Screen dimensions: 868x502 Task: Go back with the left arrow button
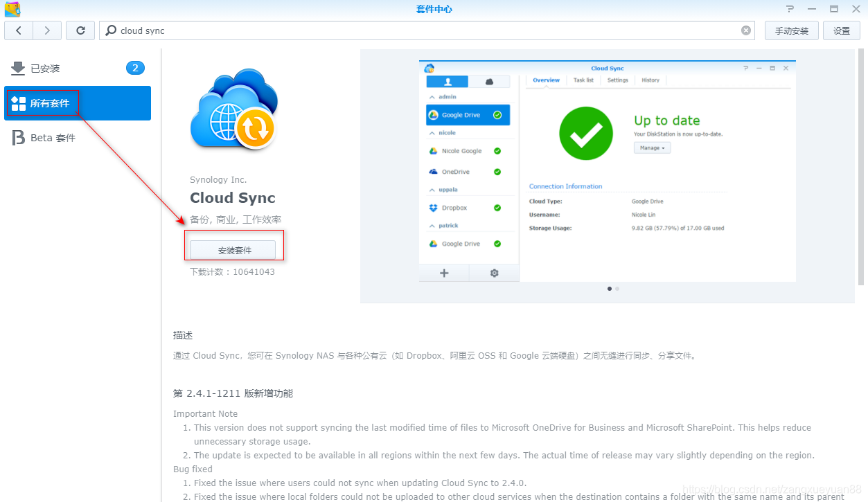19,30
